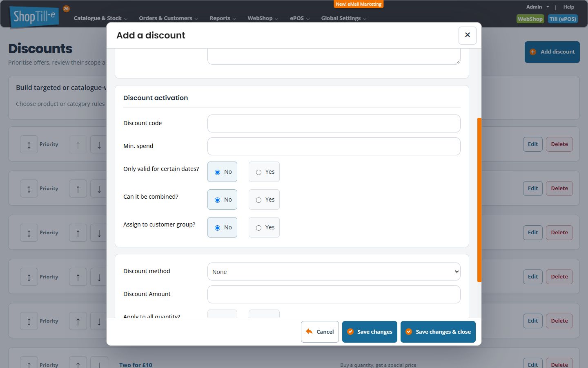The height and width of the screenshot is (368, 588).
Task: Expand the Catalogue & Stock menu
Action: tap(100, 18)
